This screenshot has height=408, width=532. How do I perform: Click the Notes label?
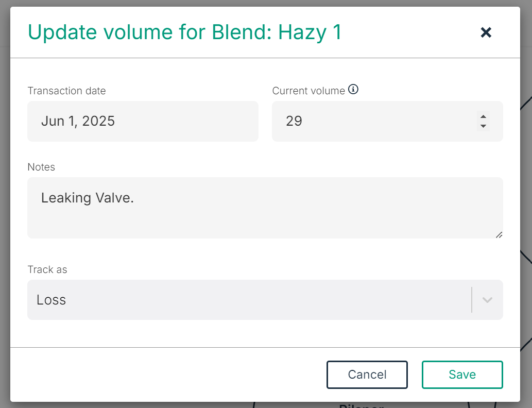[x=41, y=167]
